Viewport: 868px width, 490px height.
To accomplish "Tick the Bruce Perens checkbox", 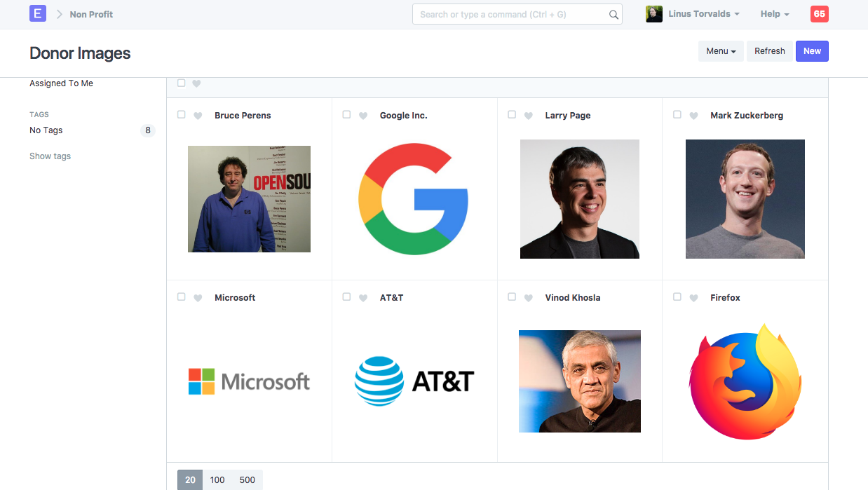I will 182,114.
